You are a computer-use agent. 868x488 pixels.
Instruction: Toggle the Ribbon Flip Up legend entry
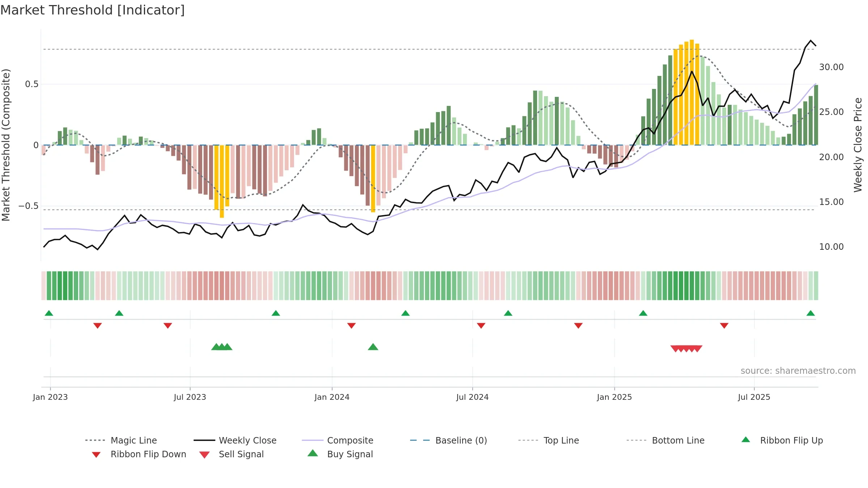click(782, 440)
